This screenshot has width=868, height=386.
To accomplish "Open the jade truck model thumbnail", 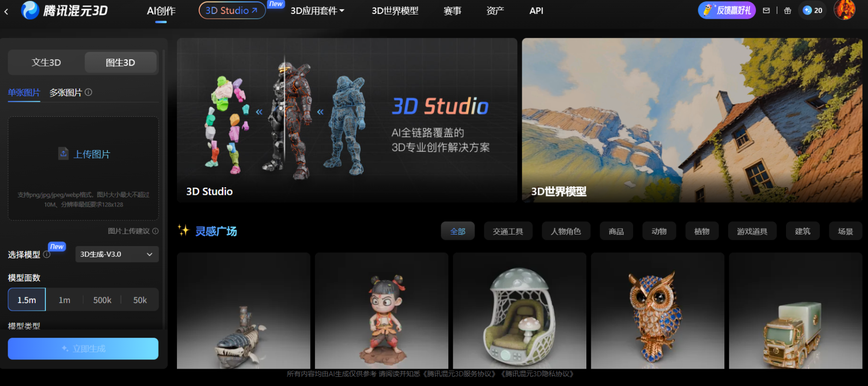I will pos(796,311).
